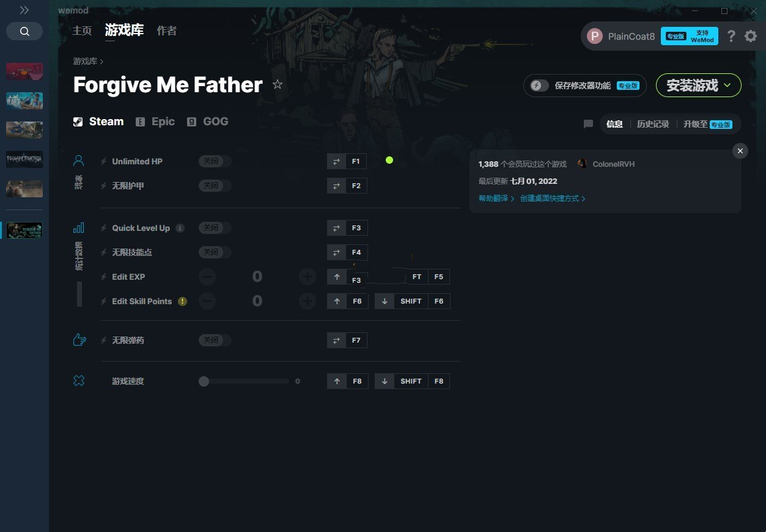Open the help question mark icon
The height and width of the screenshot is (532, 766).
[x=731, y=36]
